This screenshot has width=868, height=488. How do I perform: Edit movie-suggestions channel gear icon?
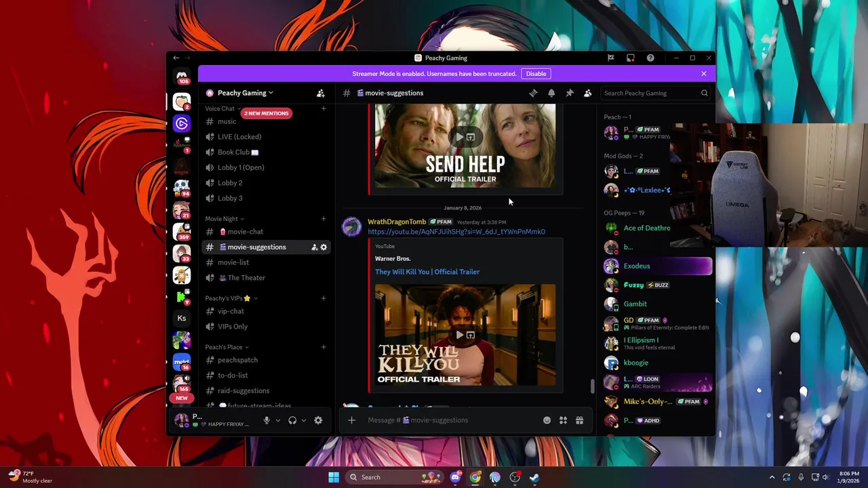(x=323, y=247)
